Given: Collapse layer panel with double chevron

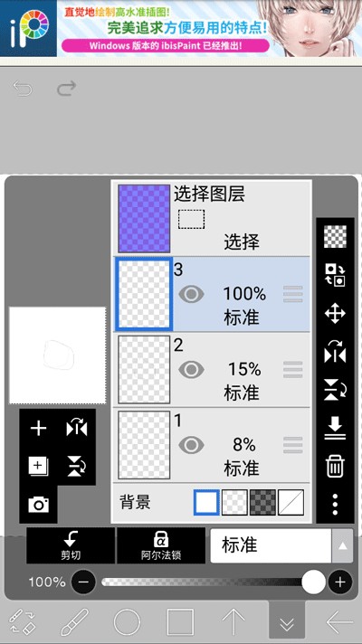Looking at the screenshot, I should click(287, 623).
